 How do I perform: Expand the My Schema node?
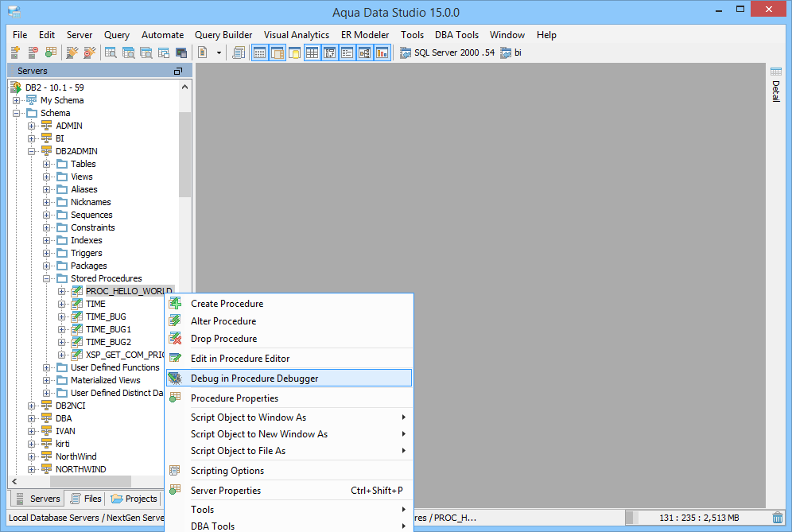pos(16,100)
